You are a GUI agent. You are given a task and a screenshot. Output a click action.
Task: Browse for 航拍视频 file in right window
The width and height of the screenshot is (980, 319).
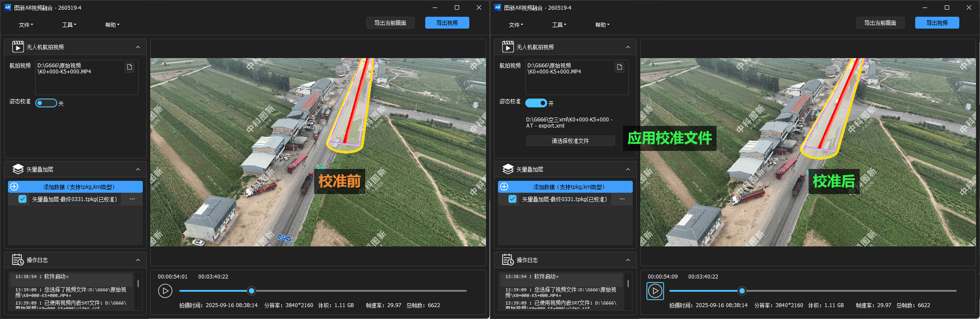620,67
